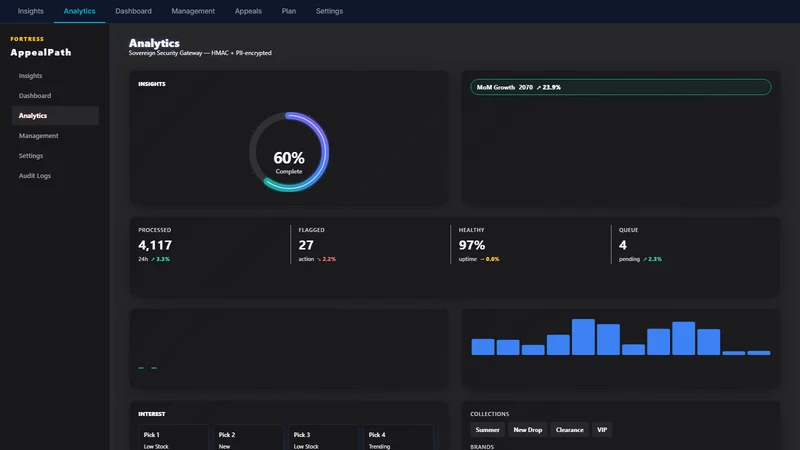Open the Plan top tab

[289, 11]
